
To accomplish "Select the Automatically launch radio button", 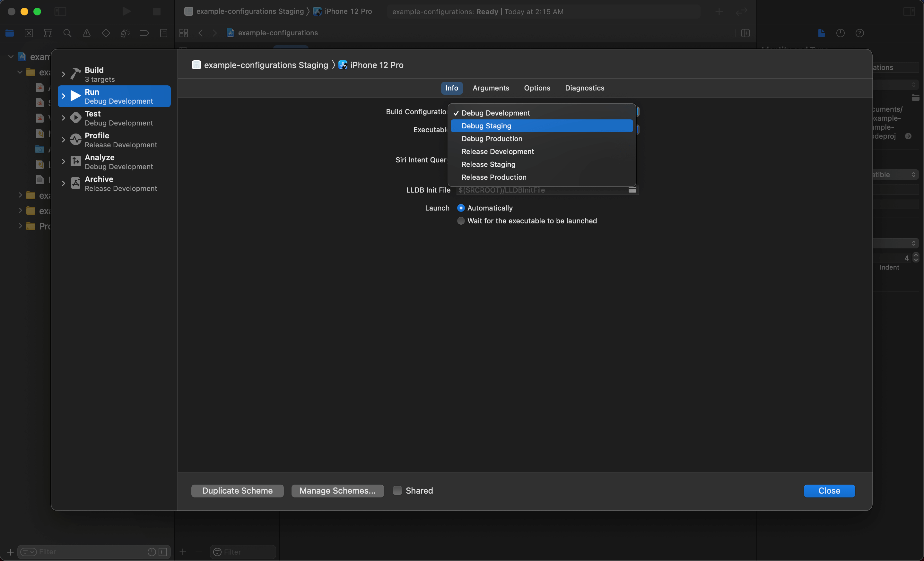I will click(x=461, y=208).
